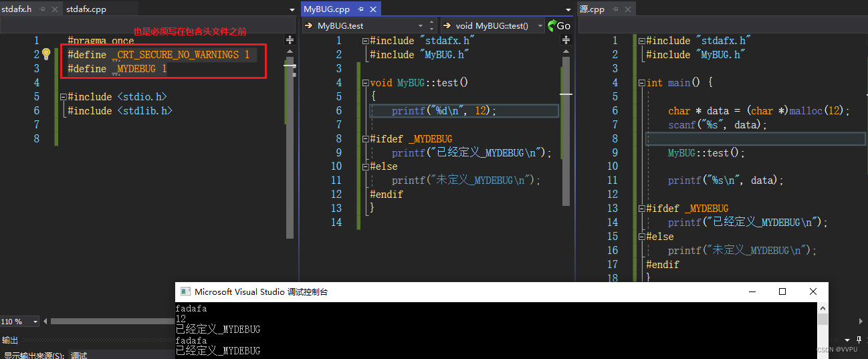Open the tab overflow list of the left editor group
868x359 pixels.
pyautogui.click(x=292, y=10)
